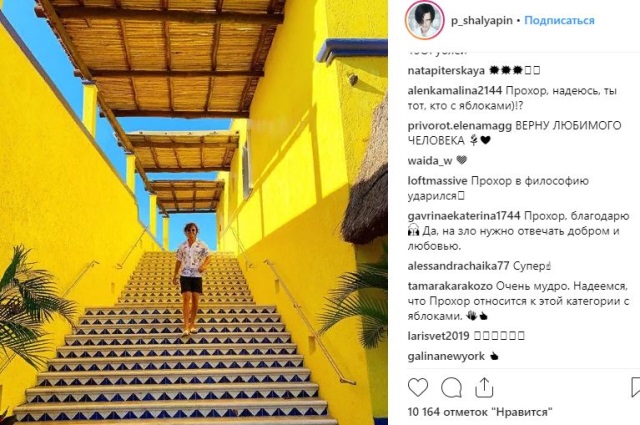Image resolution: width=640 pixels, height=425 pixels.
Task: Click the share arrow icon
Action: [x=484, y=387]
